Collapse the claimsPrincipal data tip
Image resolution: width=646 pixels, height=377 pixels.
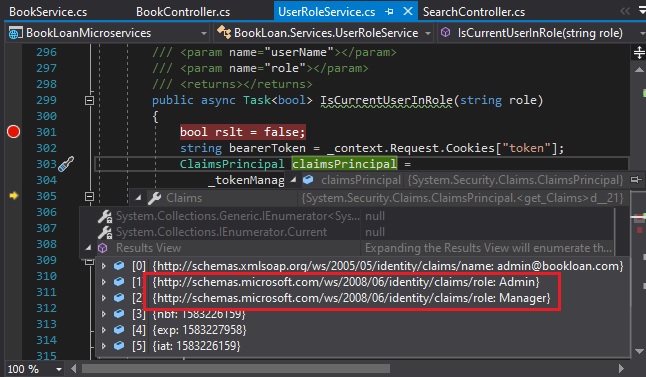pyautogui.click(x=293, y=180)
